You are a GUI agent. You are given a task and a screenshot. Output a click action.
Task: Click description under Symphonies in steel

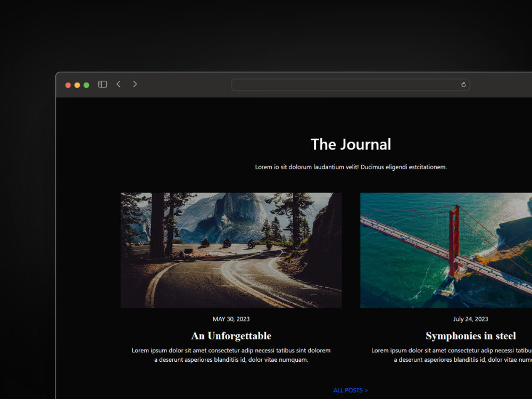pos(452,355)
